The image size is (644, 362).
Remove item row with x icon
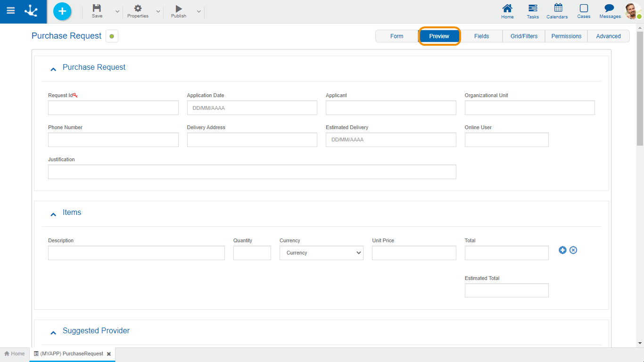tap(573, 250)
